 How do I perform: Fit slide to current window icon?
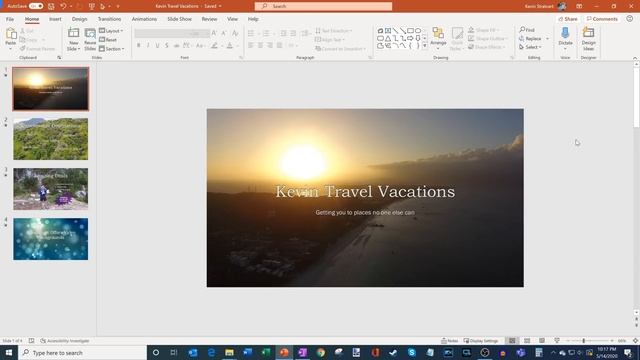point(635,341)
